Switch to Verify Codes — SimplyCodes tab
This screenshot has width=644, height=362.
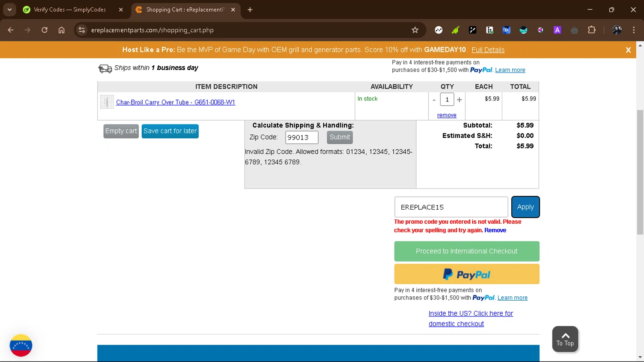70,9
